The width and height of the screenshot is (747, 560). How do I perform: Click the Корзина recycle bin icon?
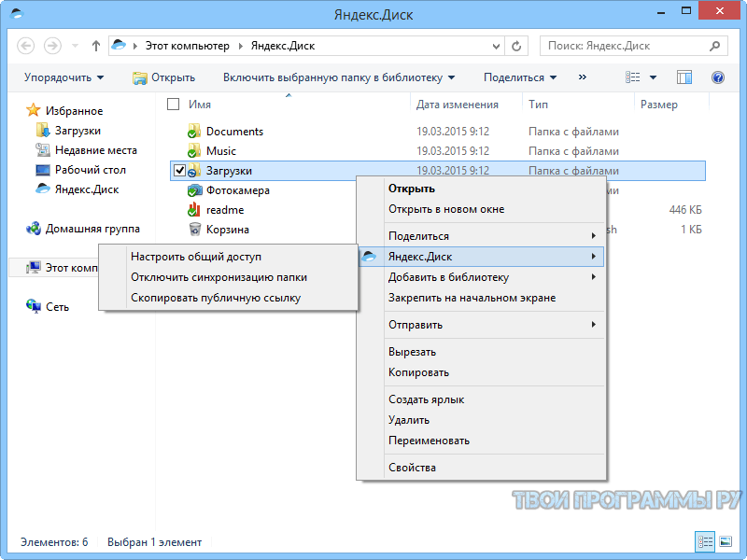point(194,229)
